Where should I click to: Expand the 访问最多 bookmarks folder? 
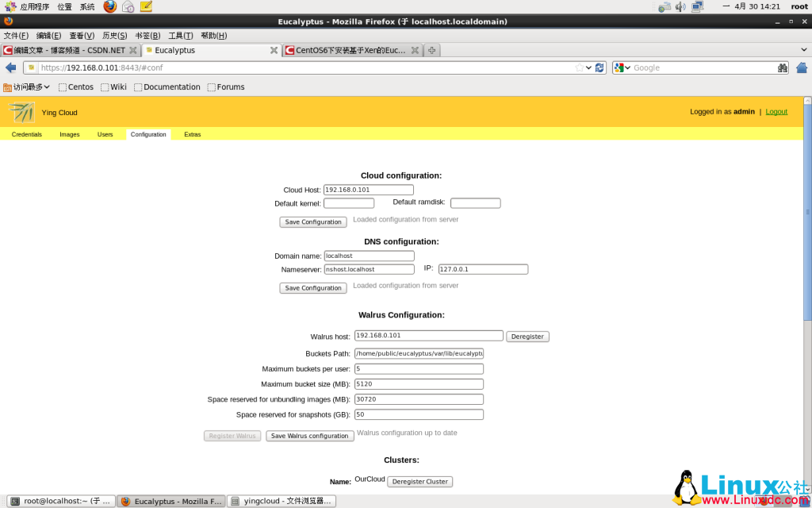[26, 87]
